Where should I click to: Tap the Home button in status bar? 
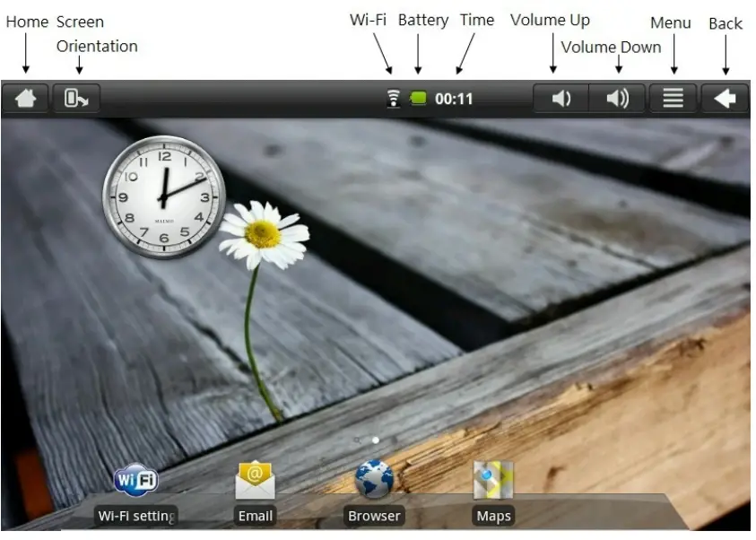click(x=25, y=99)
